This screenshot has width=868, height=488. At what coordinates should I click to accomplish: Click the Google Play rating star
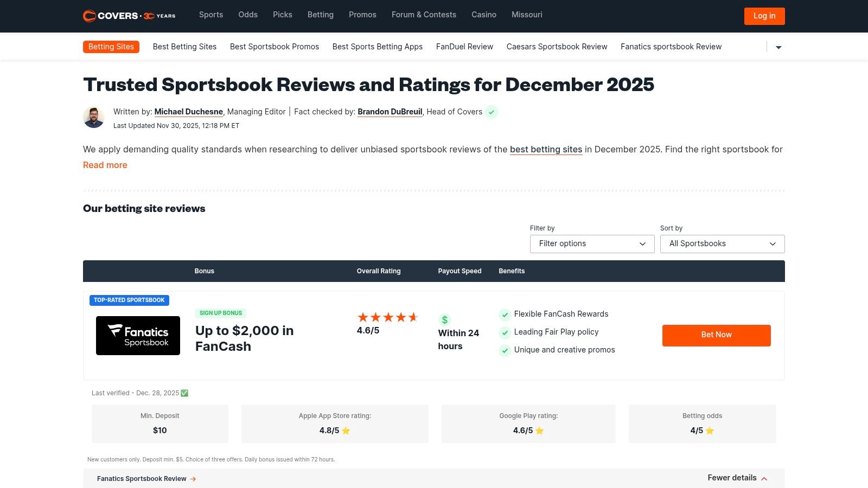tap(540, 431)
